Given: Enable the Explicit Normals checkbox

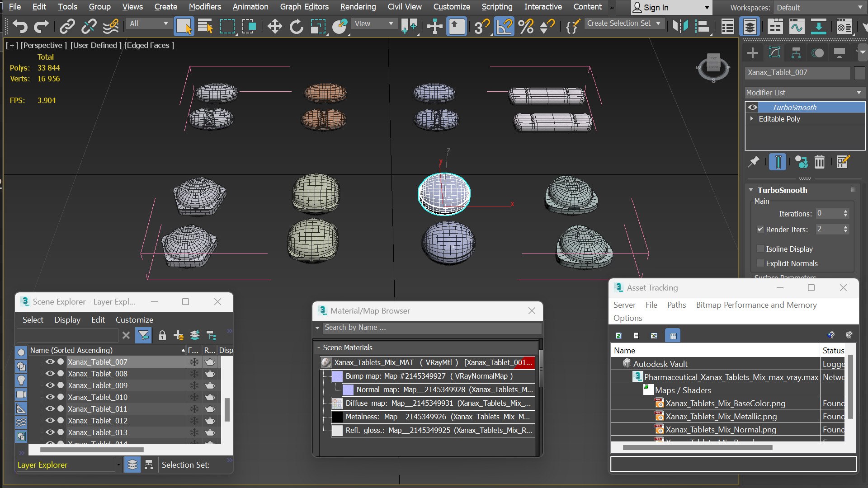Looking at the screenshot, I should (760, 263).
